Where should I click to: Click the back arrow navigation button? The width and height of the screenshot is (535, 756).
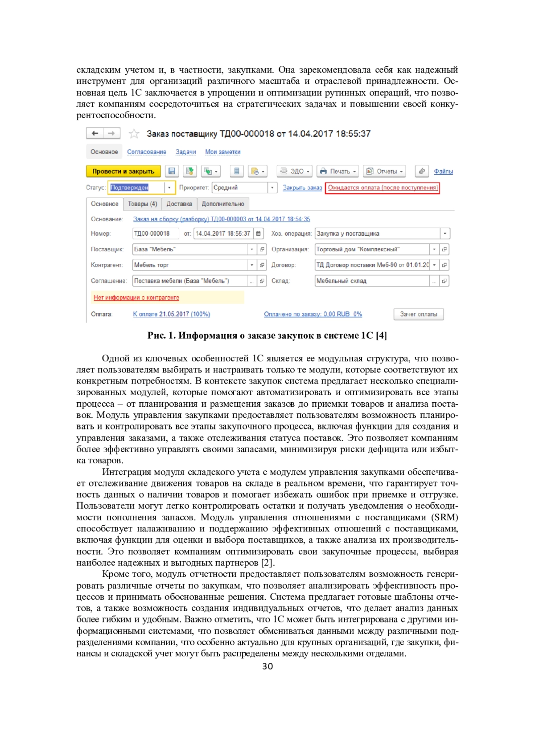(x=95, y=133)
